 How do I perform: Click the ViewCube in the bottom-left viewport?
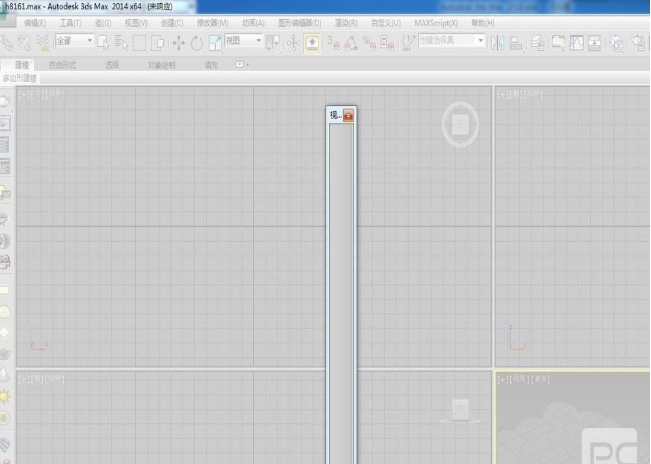click(x=460, y=411)
